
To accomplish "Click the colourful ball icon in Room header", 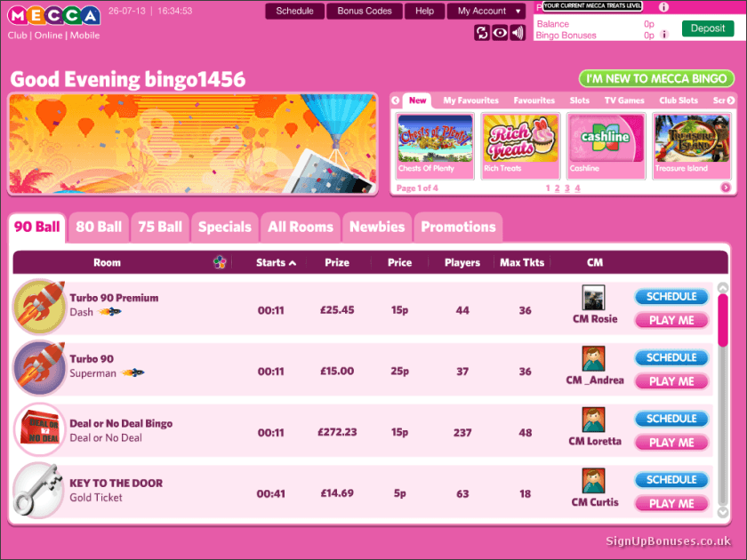I will (x=220, y=262).
